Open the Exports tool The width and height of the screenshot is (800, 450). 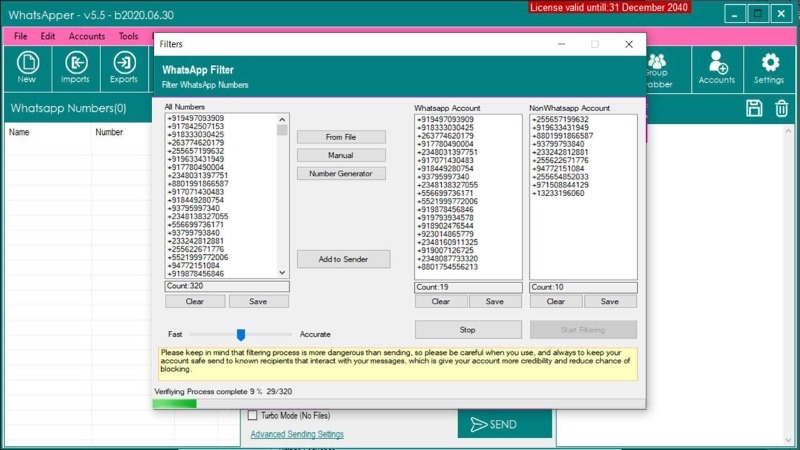click(x=124, y=66)
